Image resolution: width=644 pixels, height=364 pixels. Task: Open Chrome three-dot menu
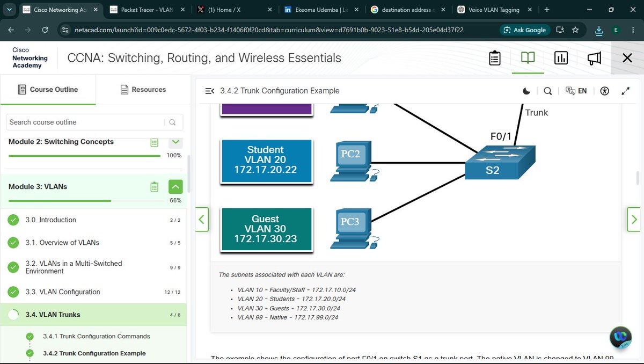point(633,30)
